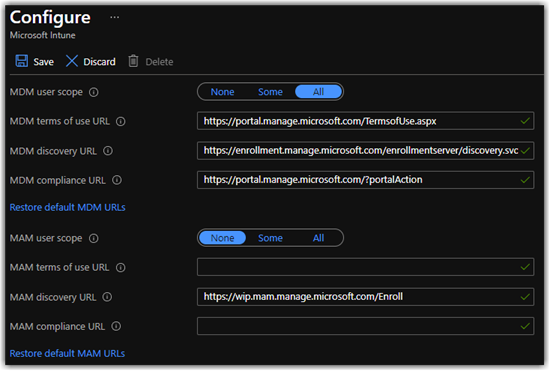Image resolution: width=550 pixels, height=371 pixels.
Task: Click the MAM compliance URL validation checkmark
Action: tap(525, 326)
